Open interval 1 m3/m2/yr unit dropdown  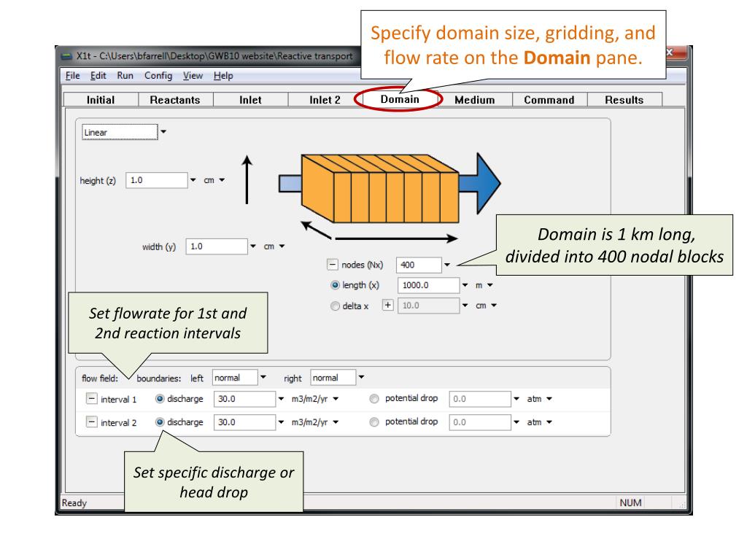tap(309, 399)
